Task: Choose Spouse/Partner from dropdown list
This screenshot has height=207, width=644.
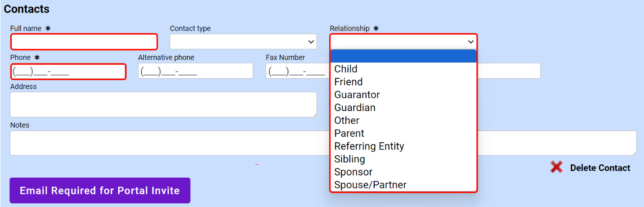Action: pos(371,185)
